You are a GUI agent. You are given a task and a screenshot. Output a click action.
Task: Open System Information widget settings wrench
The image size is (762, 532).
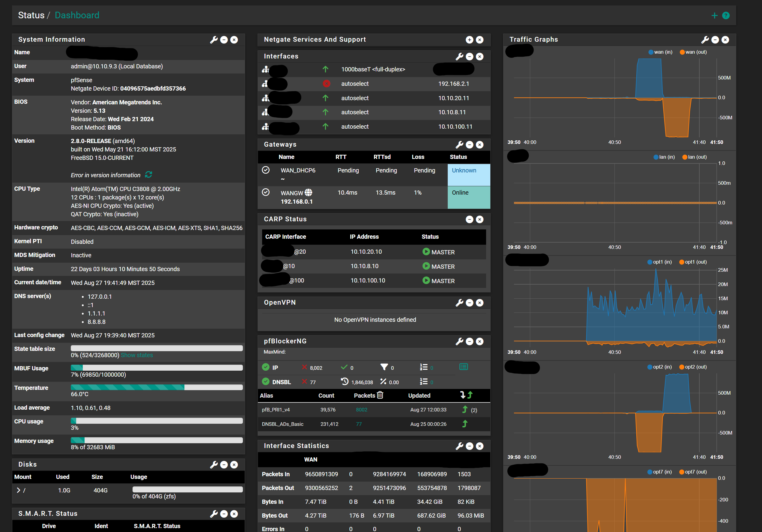pyautogui.click(x=214, y=40)
